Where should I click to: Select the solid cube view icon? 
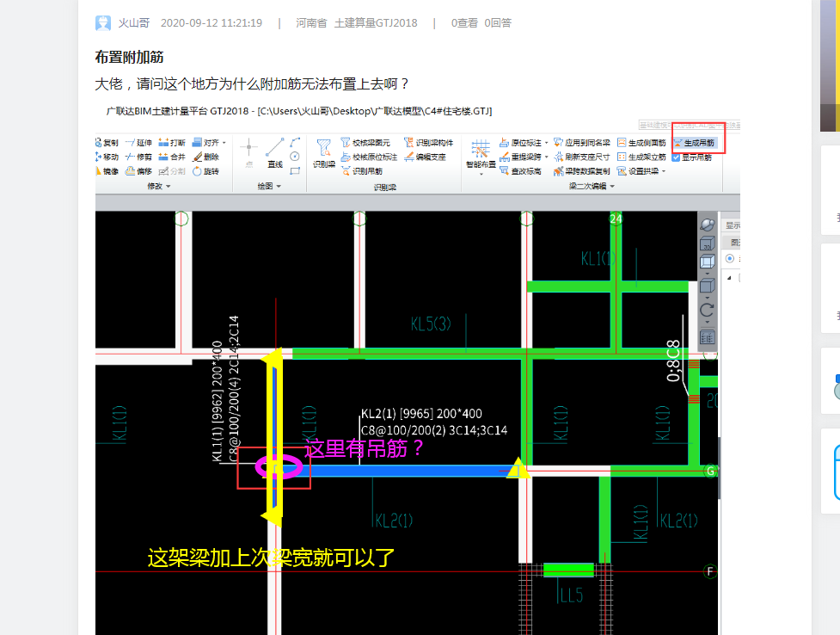coord(707,286)
